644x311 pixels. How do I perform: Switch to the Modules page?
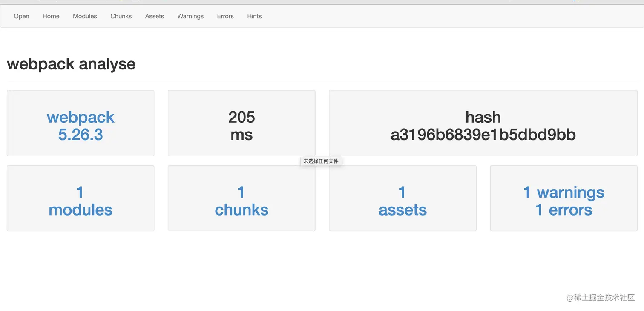(85, 16)
